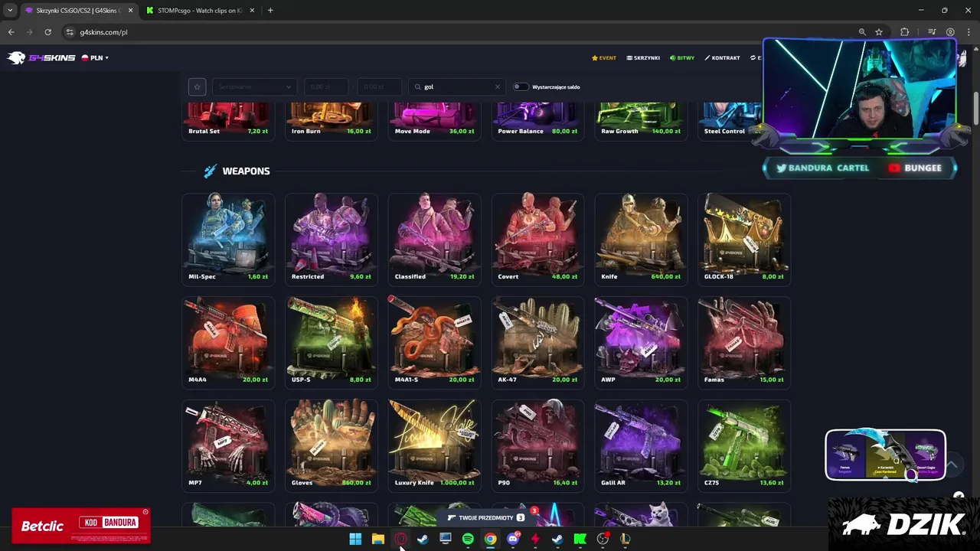Click the Betclic KOD BANDURA banner
Screen dimensions: 980x551
point(80,525)
